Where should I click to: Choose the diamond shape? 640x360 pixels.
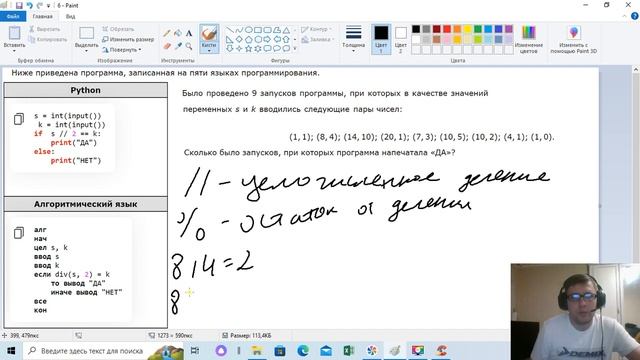tap(239, 40)
